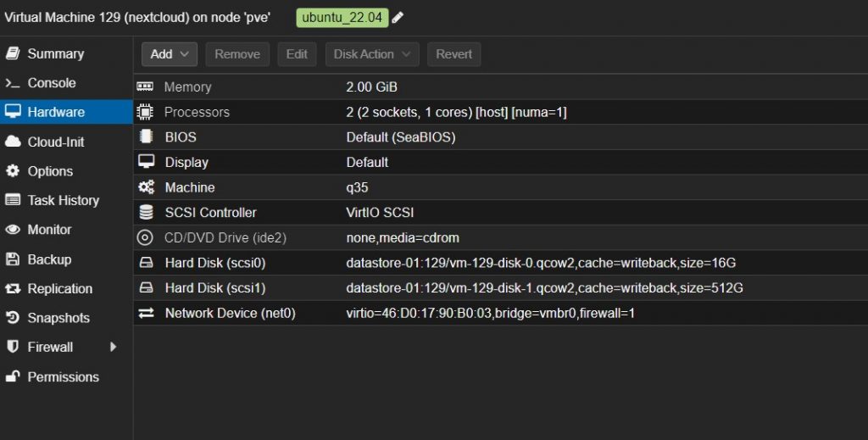Switch to the Cloud-Init section

55,142
